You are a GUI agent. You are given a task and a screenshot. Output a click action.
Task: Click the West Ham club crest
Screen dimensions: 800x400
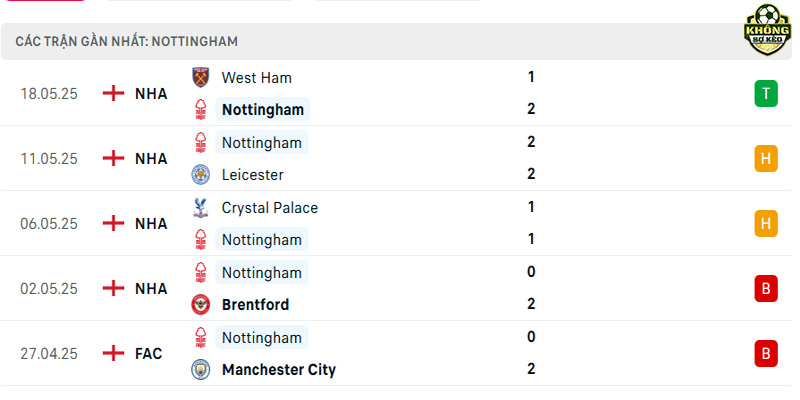tap(201, 78)
